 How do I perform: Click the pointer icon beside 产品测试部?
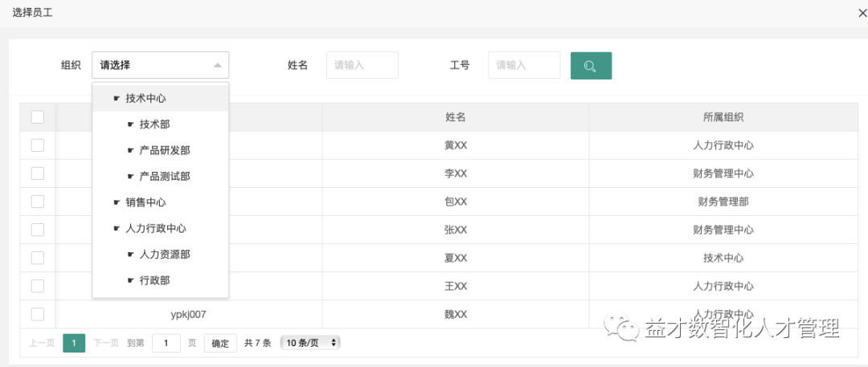pyautogui.click(x=131, y=177)
